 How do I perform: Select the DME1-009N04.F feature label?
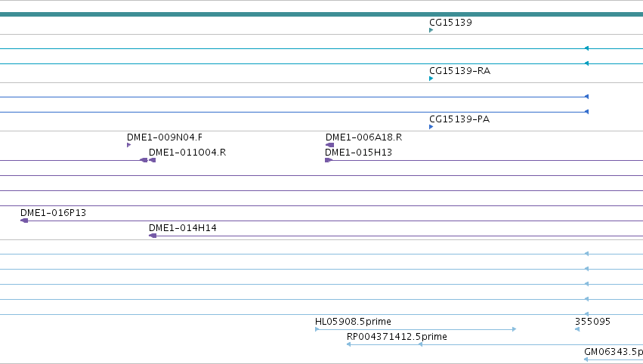click(x=165, y=137)
